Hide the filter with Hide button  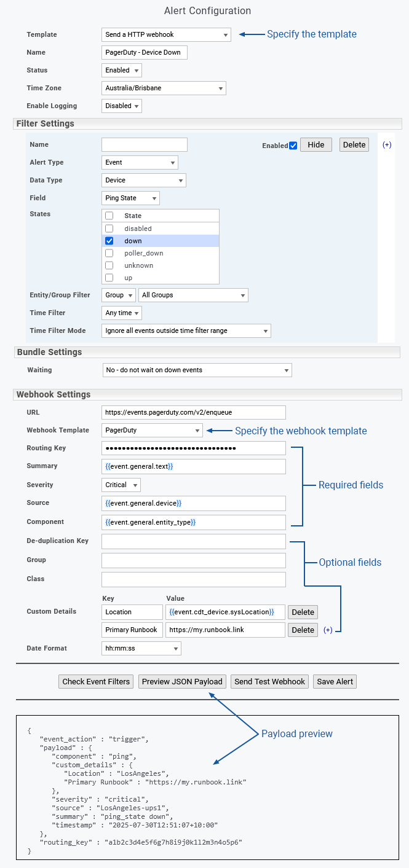(x=316, y=145)
